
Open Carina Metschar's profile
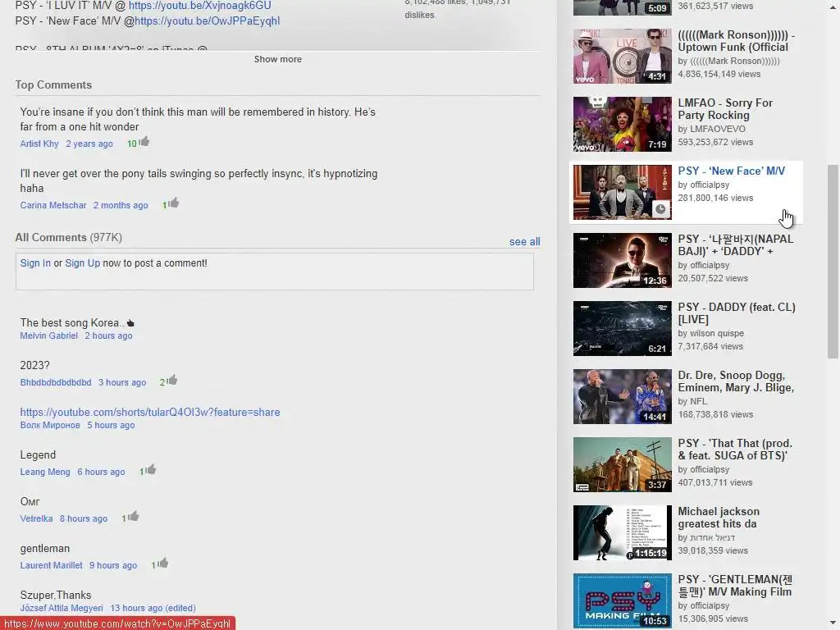point(53,205)
